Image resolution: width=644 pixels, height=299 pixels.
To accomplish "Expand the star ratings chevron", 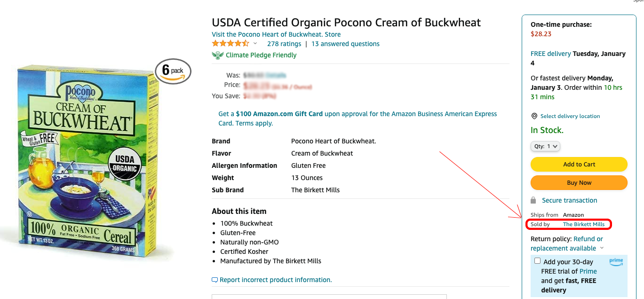I will pos(255,44).
